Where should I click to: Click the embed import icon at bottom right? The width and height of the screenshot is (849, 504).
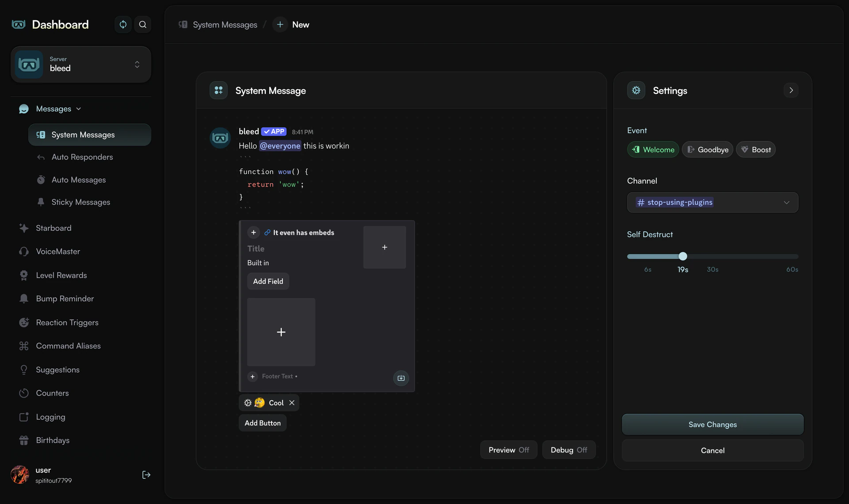(401, 378)
